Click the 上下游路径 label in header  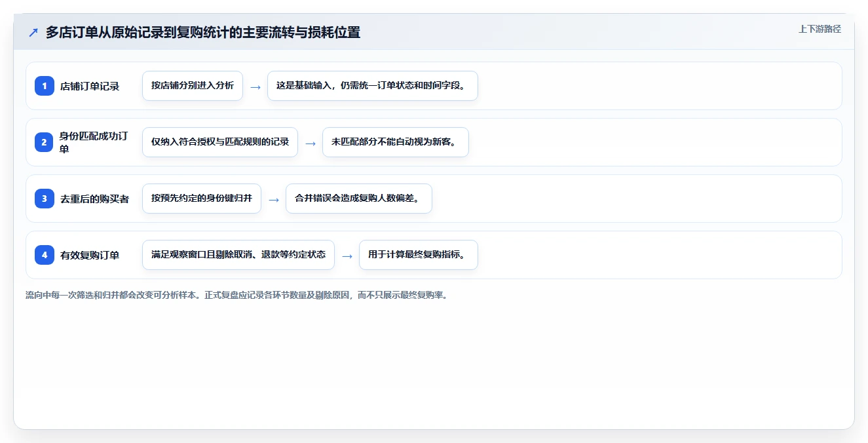820,29
